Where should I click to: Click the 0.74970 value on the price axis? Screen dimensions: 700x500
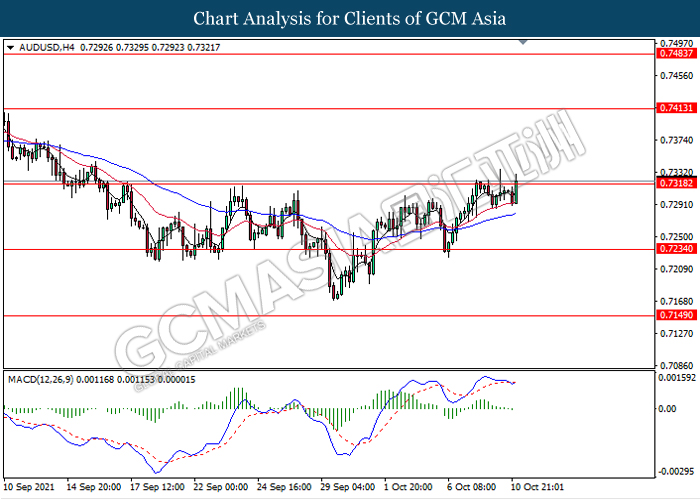point(677,44)
